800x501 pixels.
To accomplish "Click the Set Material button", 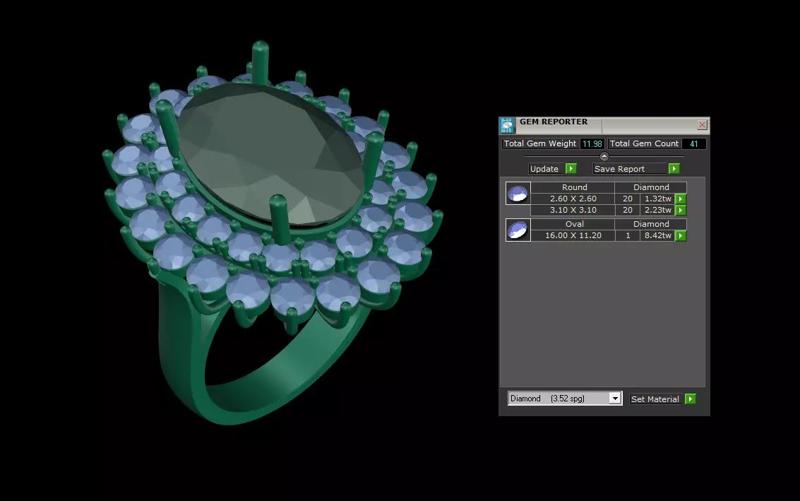I will click(x=655, y=399).
